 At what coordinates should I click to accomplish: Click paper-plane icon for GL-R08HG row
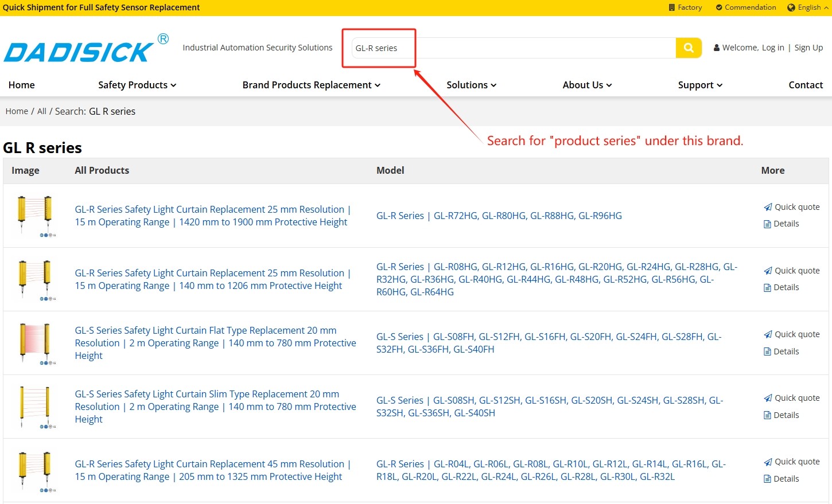pyautogui.click(x=768, y=271)
